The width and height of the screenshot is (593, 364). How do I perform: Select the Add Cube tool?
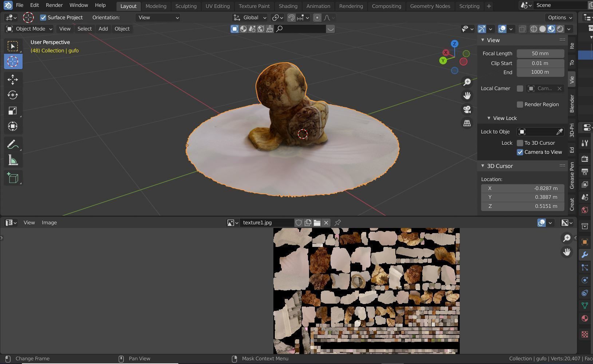click(x=13, y=178)
